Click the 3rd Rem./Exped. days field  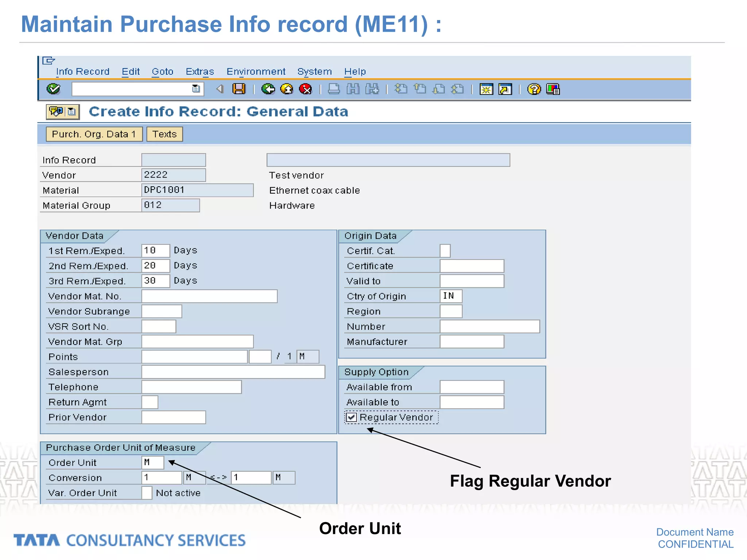pos(156,281)
